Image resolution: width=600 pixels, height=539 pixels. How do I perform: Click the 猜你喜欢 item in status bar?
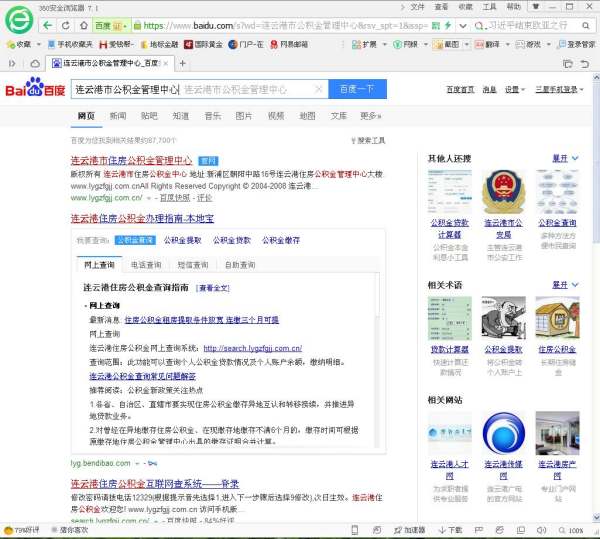click(70, 530)
